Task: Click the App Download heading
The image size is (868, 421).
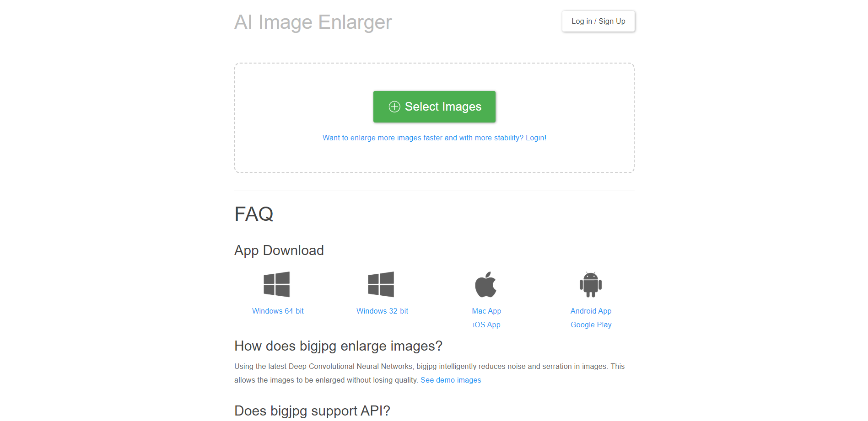Action: [x=279, y=250]
